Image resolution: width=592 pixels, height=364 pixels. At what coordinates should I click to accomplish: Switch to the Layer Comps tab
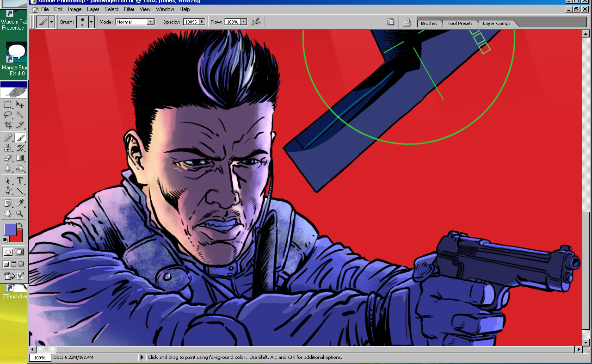point(496,24)
